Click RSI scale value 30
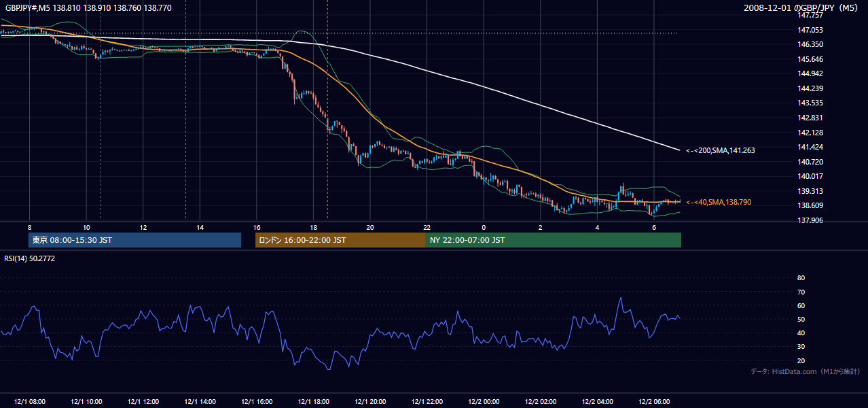 [801, 347]
